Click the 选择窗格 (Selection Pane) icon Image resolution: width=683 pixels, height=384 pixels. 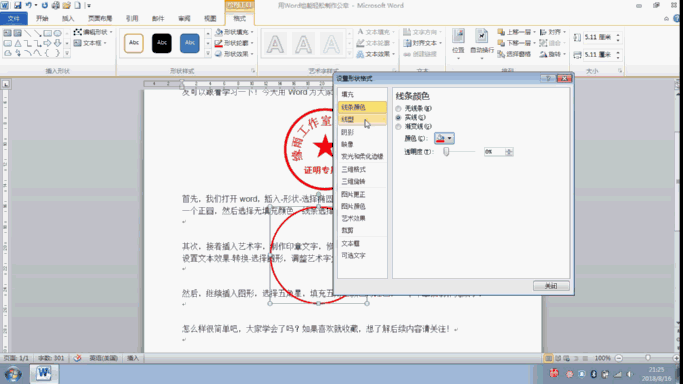pos(514,54)
